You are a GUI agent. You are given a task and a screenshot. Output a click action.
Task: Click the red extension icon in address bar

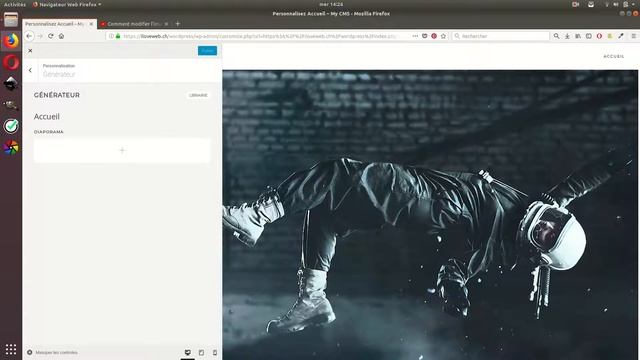(434, 36)
